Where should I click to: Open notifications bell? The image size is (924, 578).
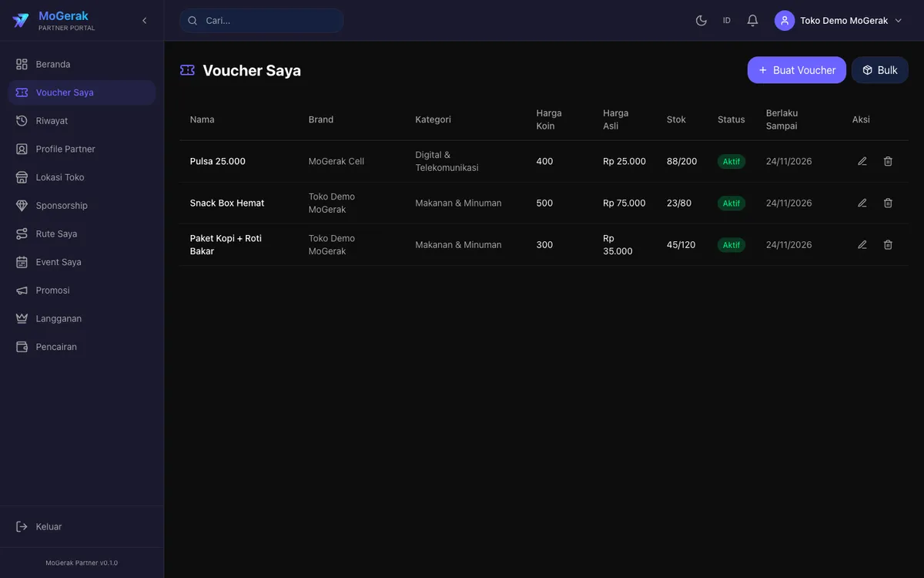(753, 21)
